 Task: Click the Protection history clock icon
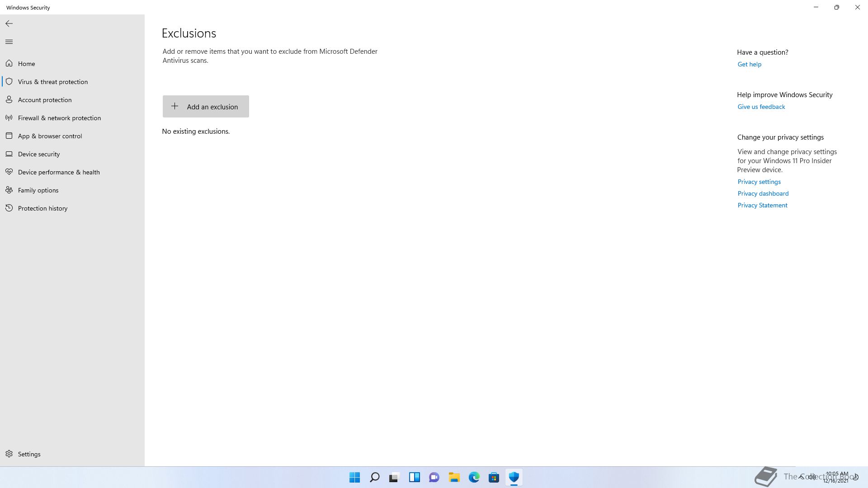pyautogui.click(x=9, y=208)
